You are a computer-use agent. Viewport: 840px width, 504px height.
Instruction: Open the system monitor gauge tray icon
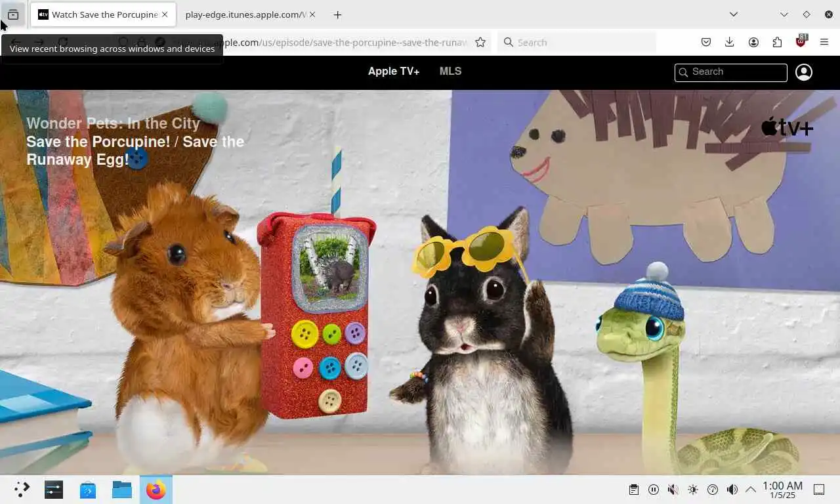(x=713, y=490)
